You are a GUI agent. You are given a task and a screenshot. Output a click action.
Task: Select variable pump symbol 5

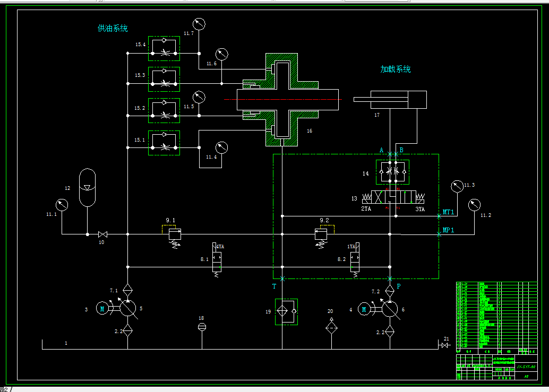coord(128,308)
